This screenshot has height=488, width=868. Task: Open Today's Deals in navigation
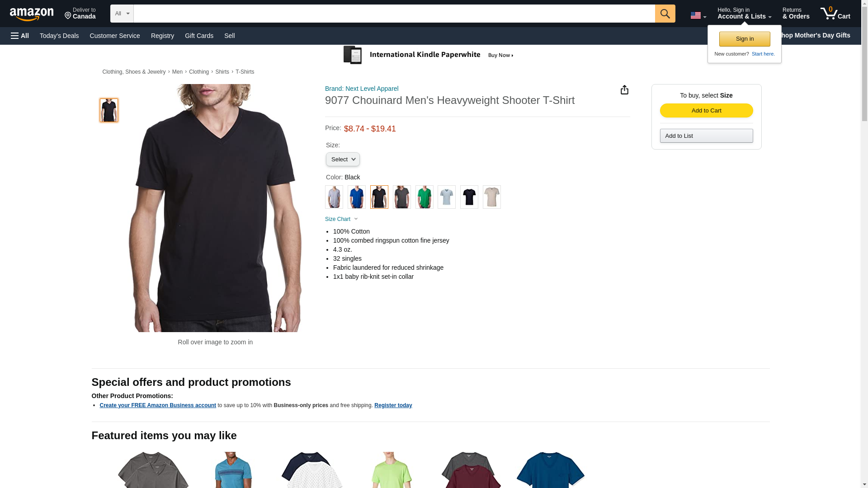[x=59, y=36]
